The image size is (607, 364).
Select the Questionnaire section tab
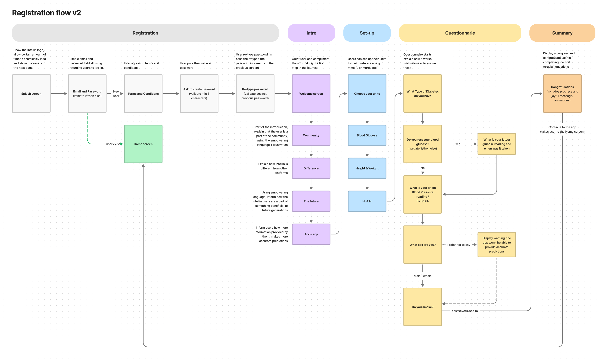460,33
